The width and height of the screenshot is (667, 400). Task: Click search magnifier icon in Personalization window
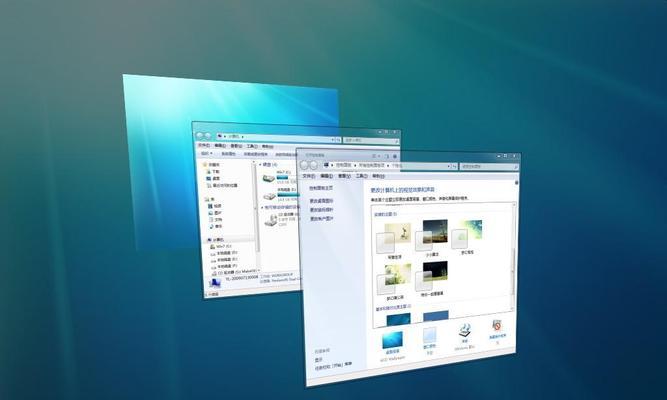pyautogui.click(x=516, y=167)
